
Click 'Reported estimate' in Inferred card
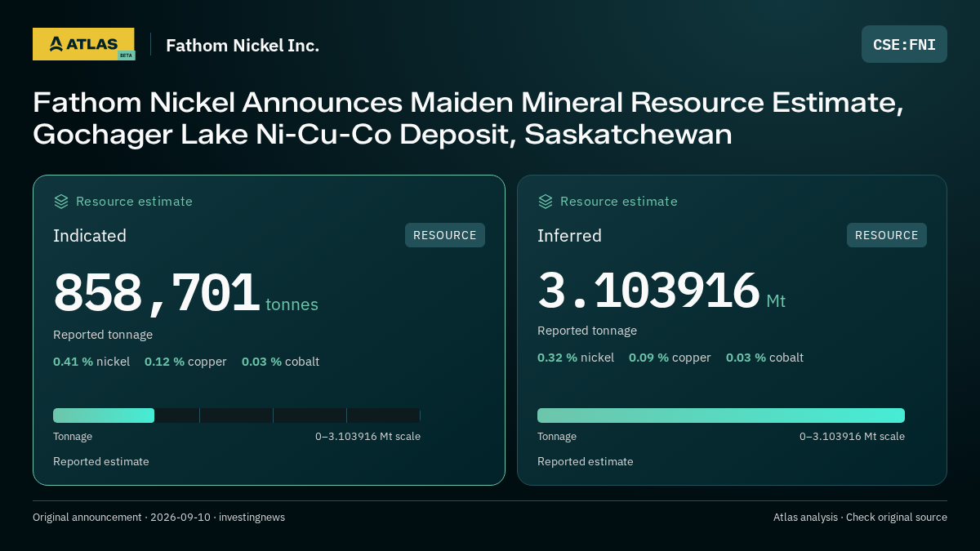pos(586,462)
